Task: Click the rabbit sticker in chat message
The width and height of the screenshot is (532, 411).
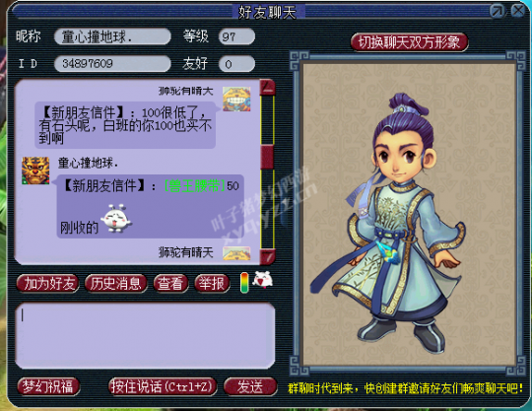Action: coord(116,218)
